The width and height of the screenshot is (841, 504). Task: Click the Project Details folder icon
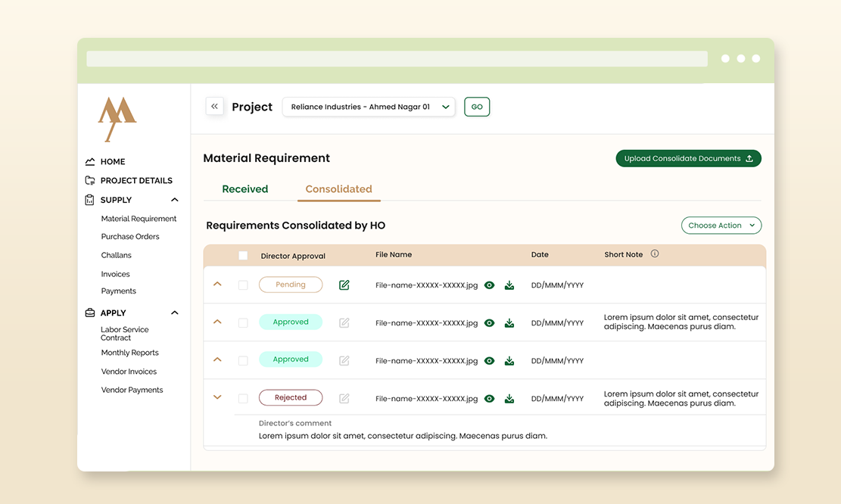point(90,181)
